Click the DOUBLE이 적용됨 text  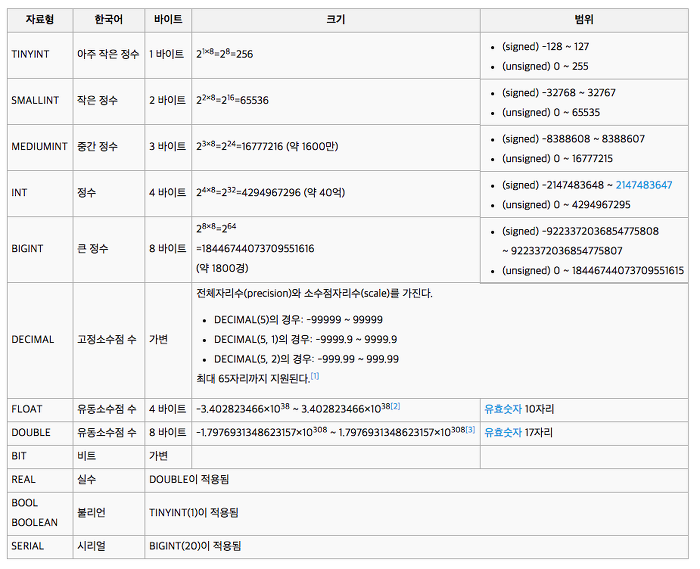[189, 480]
